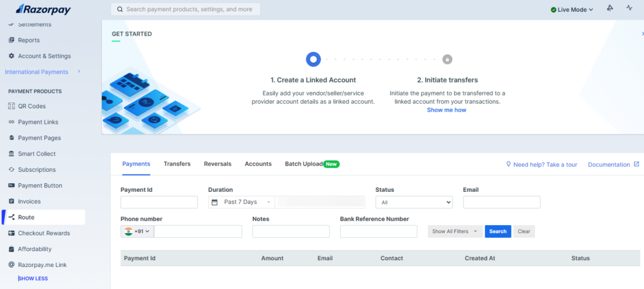This screenshot has height=289, width=644.
Task: Click the duration date range field
Action: [x=321, y=202]
